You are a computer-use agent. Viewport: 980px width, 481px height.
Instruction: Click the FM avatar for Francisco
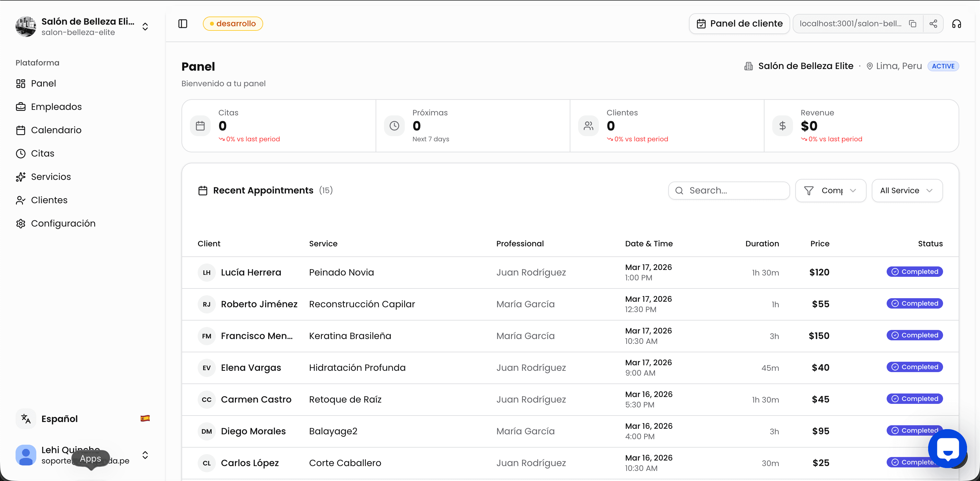click(x=206, y=336)
